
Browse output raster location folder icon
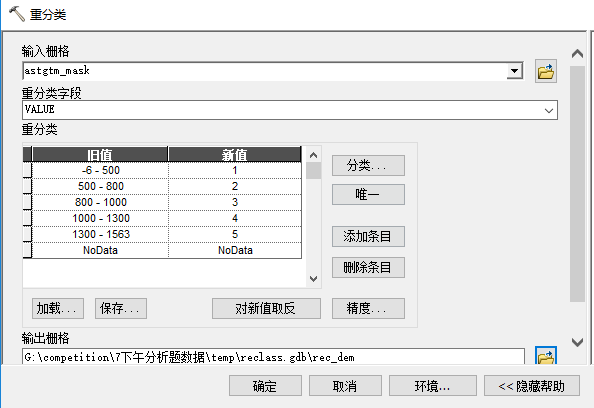tap(546, 355)
